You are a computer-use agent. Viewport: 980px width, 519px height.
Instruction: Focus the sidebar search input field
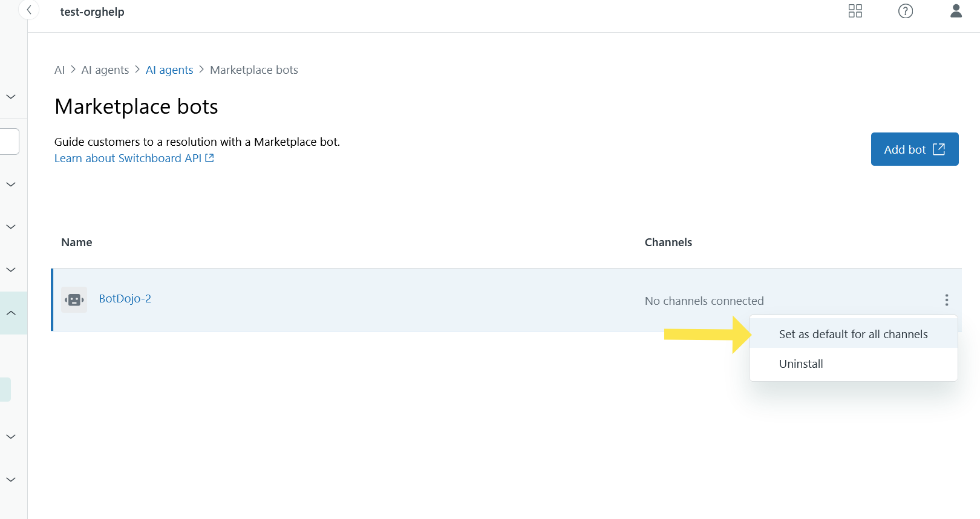tap(10, 142)
